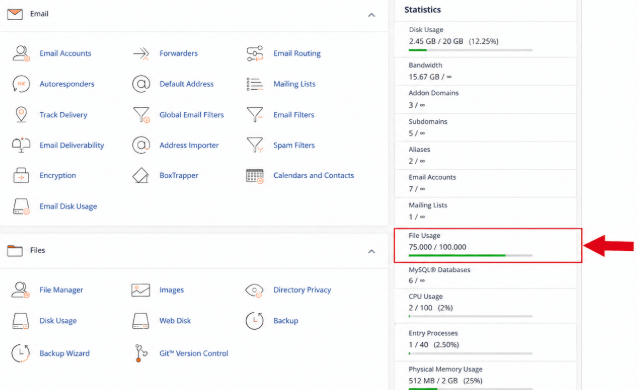Screen dimensions: 638x390
Task: Click the Email Accounts statistic label in Statistics
Action: 432,177
